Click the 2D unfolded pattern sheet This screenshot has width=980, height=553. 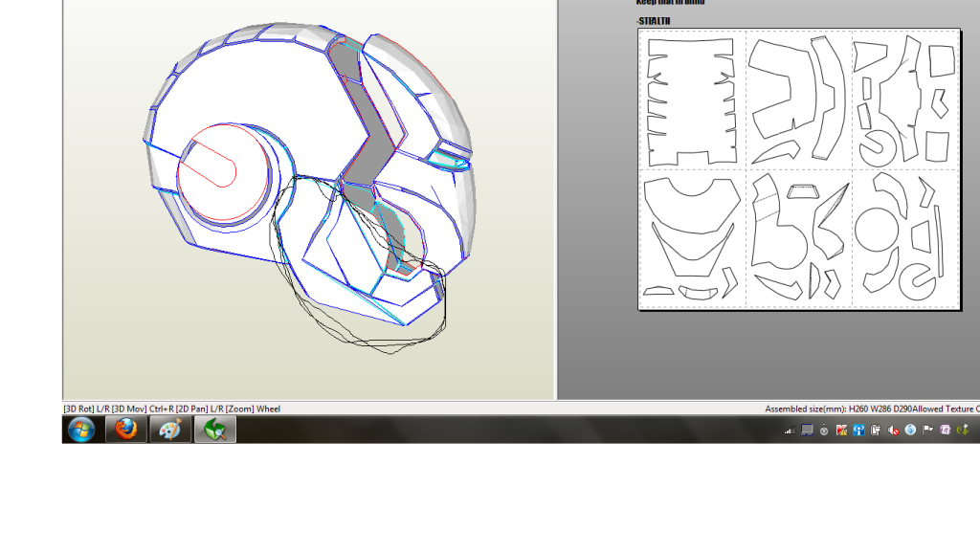click(799, 169)
